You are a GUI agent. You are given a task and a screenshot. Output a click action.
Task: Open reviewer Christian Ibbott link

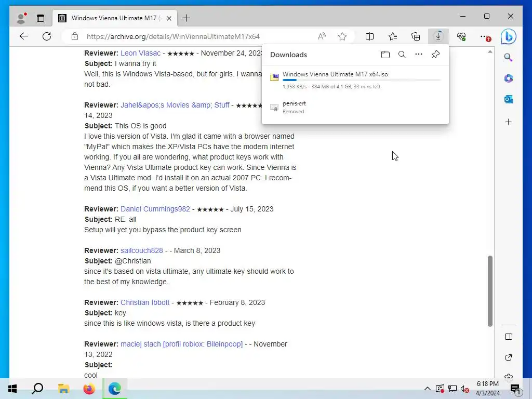tap(145, 302)
